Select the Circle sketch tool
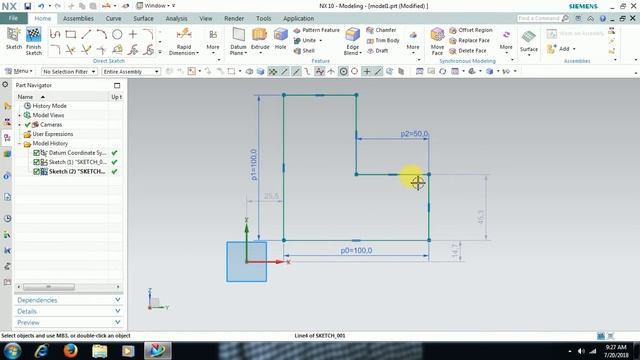 tap(117, 34)
